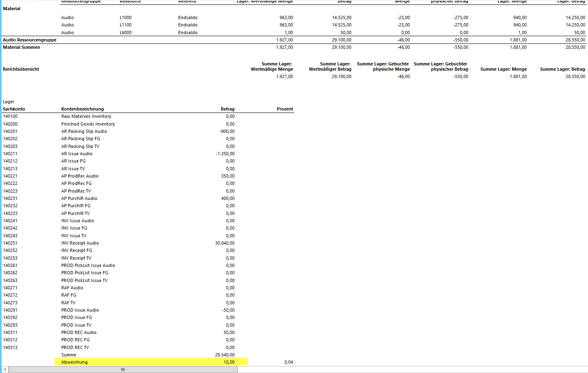
Task: Click the INV Receipt Audio account name
Action: click(80, 243)
